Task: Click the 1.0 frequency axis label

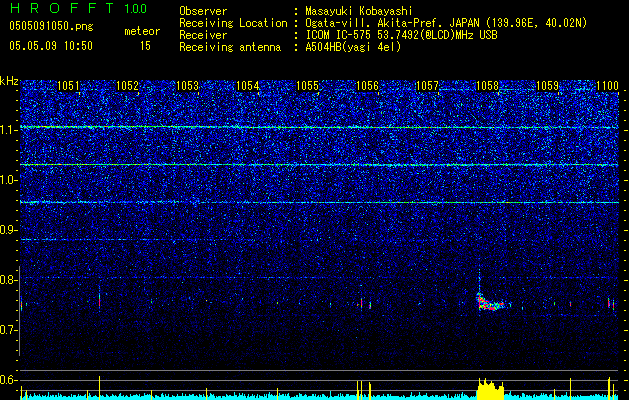Action: pyautogui.click(x=9, y=180)
